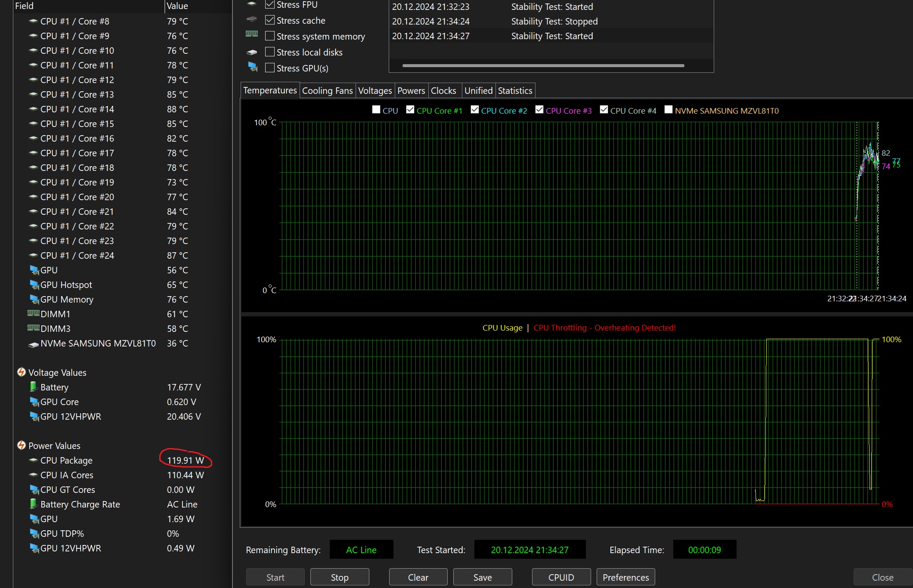Image resolution: width=913 pixels, height=588 pixels.
Task: Hide CPU Core #3 graph line
Action: coord(539,110)
